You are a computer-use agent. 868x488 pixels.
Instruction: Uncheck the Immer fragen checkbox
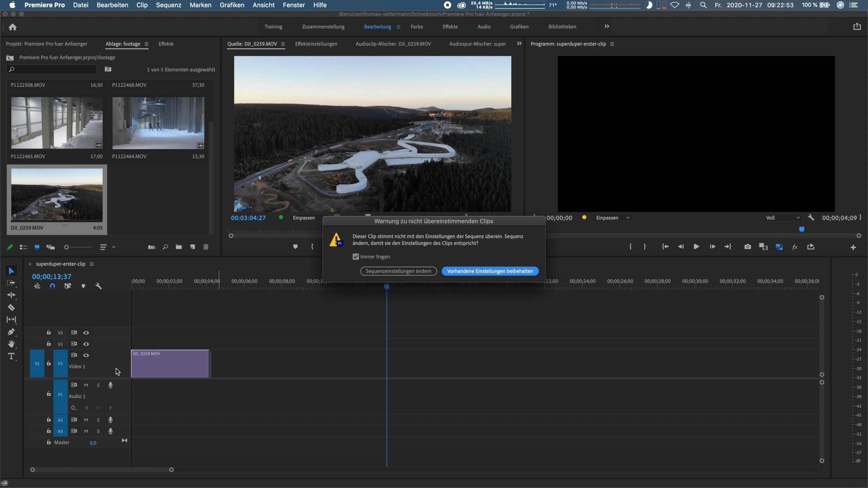pyautogui.click(x=355, y=257)
